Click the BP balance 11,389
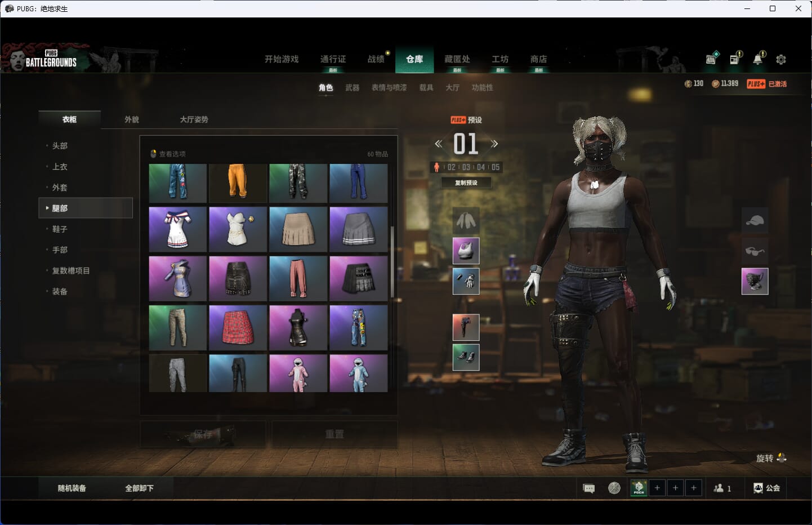This screenshot has width=812, height=525. coord(725,83)
